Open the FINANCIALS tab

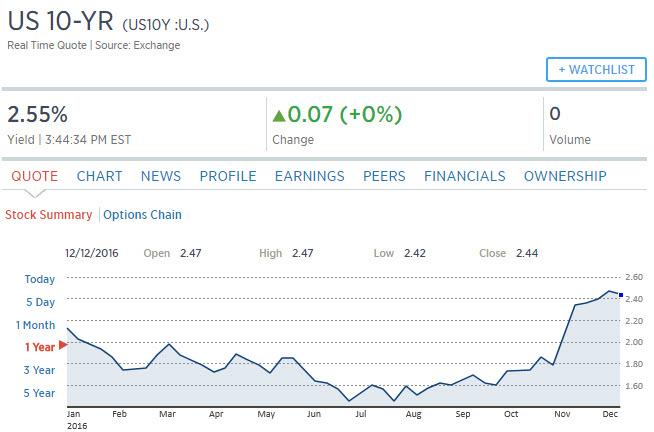[x=465, y=176]
